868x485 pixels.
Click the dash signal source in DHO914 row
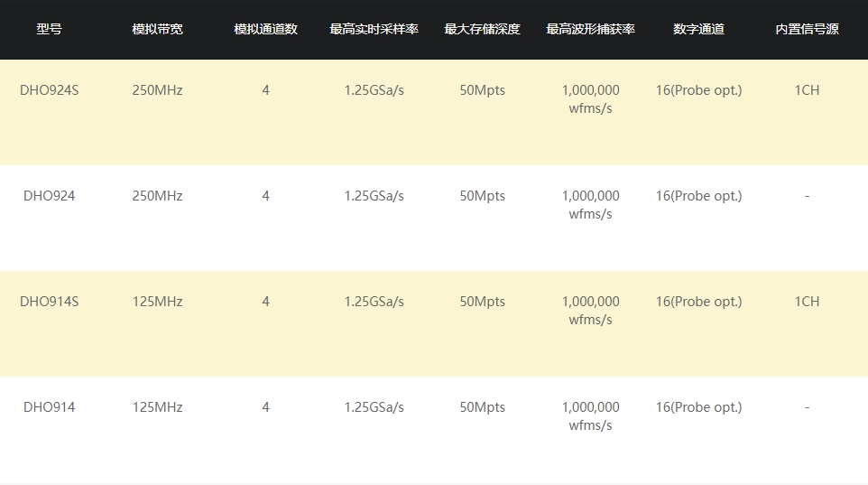tap(808, 407)
